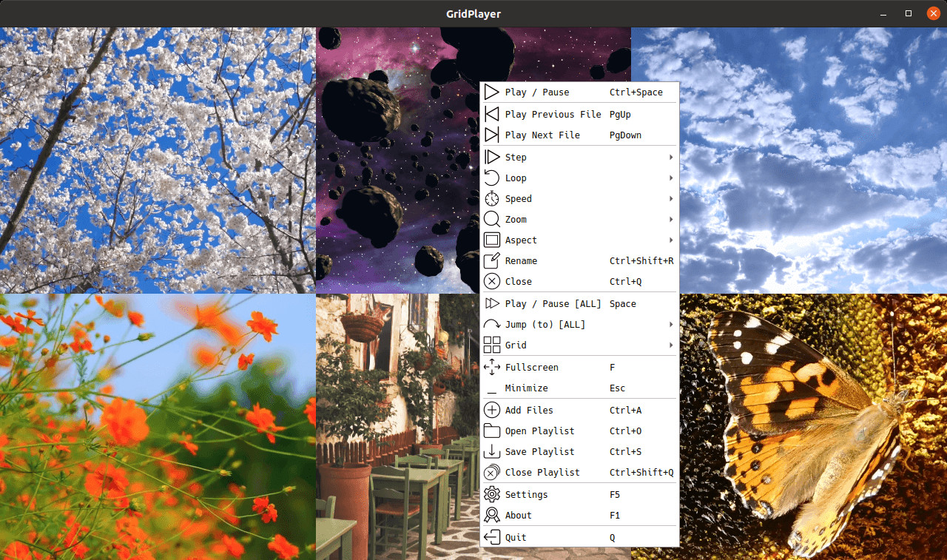Expand the Zoom submenu arrow
Viewport: 947px width, 560px height.
point(671,219)
